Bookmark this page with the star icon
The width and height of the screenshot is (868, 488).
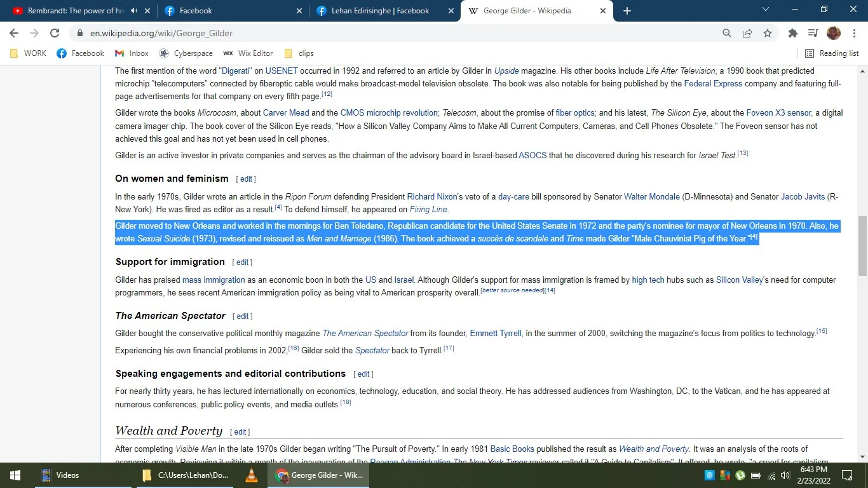click(768, 33)
